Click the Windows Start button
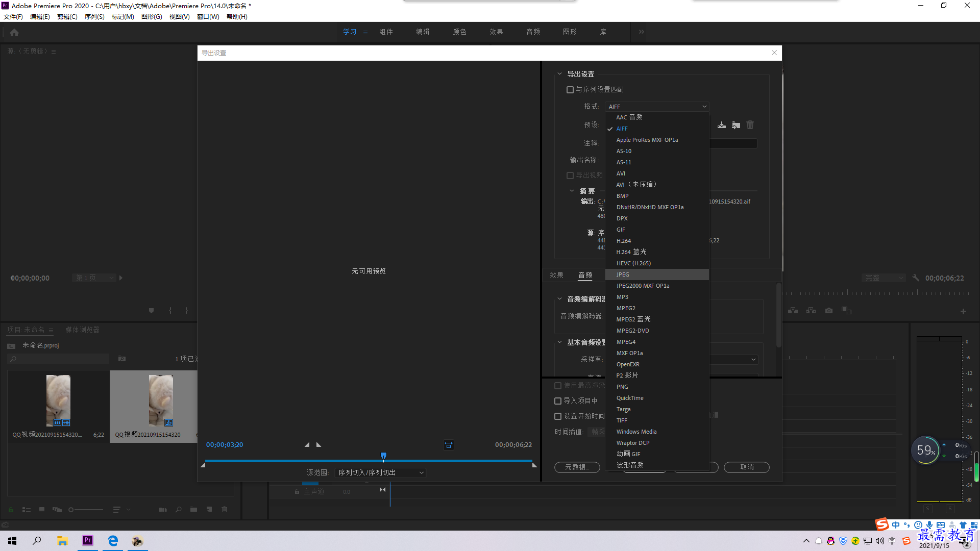Viewport: 980px width, 551px height. [x=12, y=540]
